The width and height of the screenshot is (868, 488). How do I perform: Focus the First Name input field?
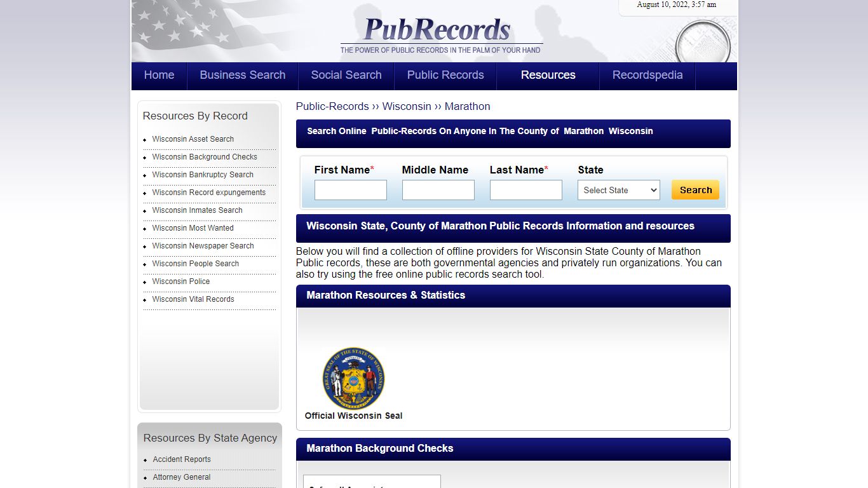351,190
